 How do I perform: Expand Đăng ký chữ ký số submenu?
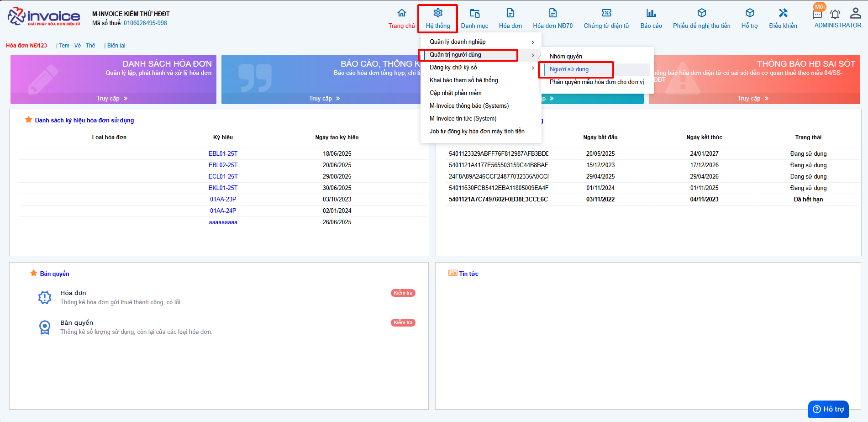coord(532,68)
